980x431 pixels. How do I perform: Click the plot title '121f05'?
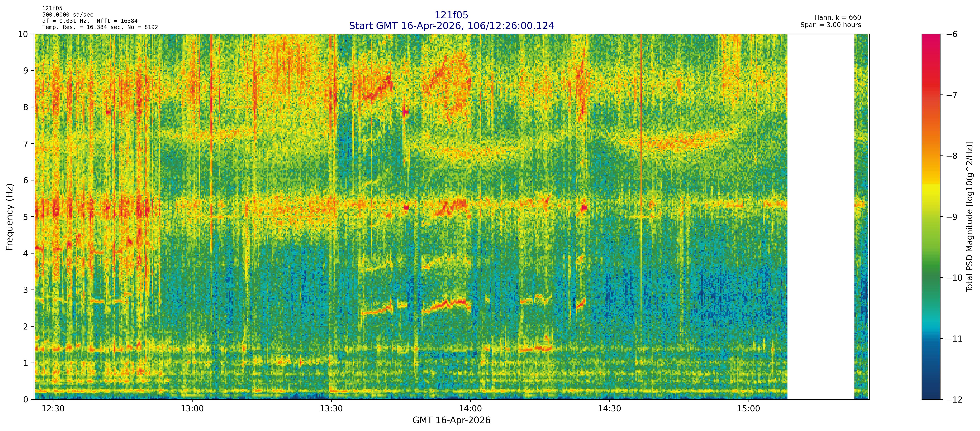tap(451, 15)
